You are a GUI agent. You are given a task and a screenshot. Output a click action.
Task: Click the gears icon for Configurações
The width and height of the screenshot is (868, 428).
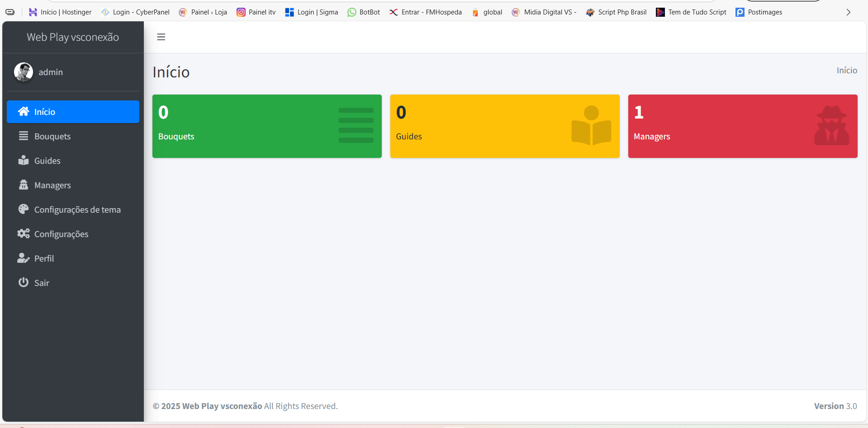point(24,234)
